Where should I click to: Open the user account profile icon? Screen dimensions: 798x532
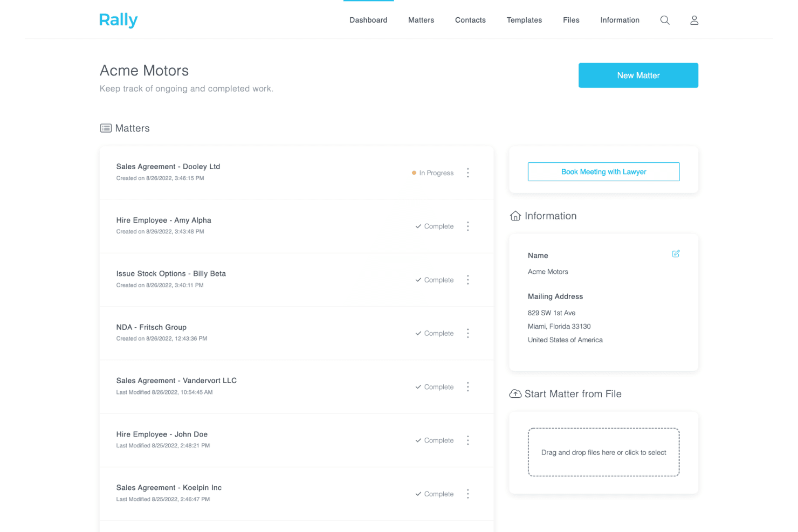click(694, 20)
